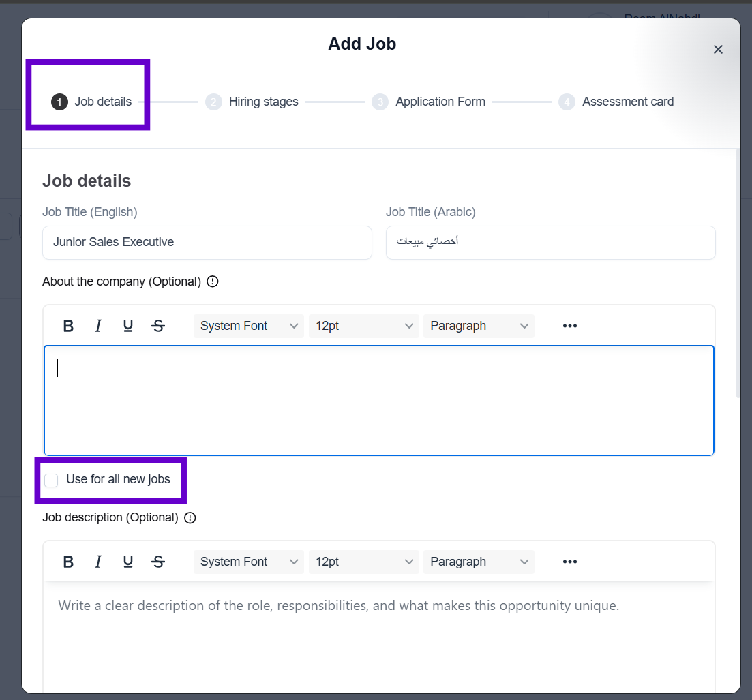752x700 pixels.
Task: Click the Job Title (English) field
Action: (207, 242)
